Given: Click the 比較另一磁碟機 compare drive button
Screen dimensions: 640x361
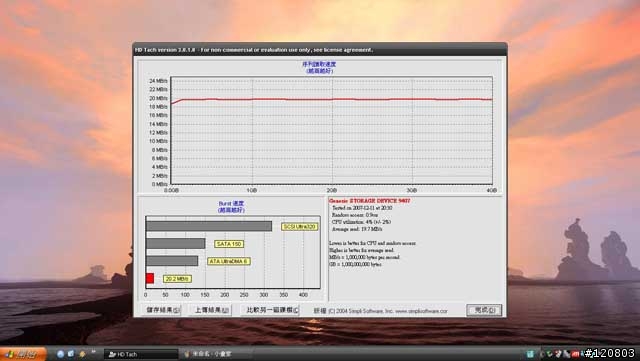Looking at the screenshot, I should (x=271, y=310).
